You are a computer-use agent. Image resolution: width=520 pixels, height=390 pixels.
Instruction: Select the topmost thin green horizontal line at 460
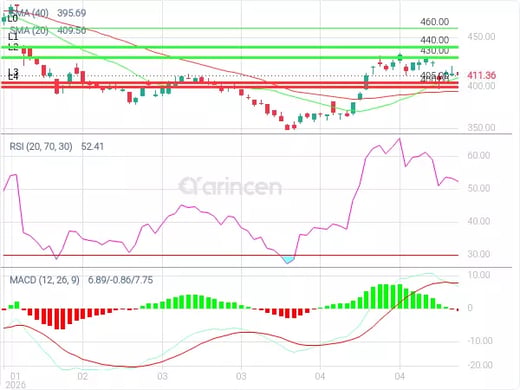230,29
